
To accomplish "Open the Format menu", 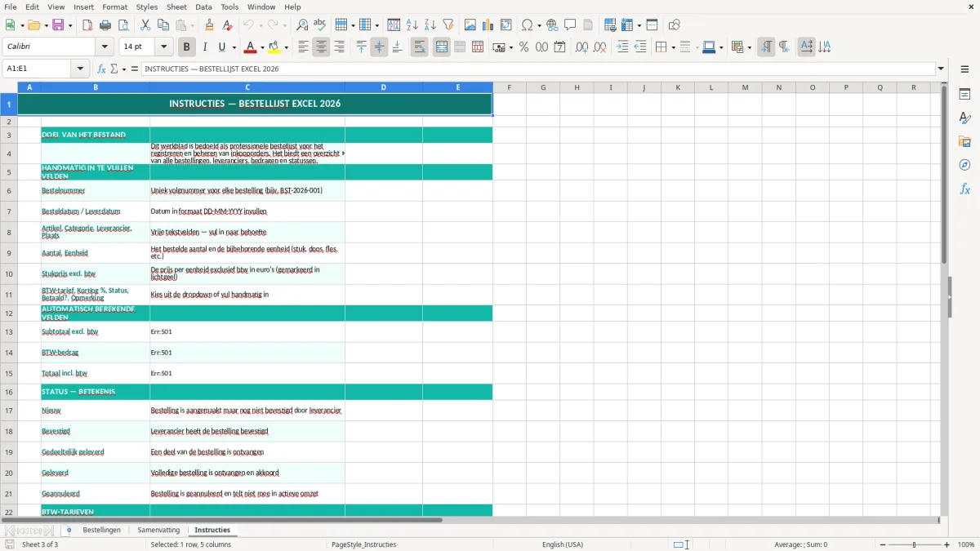I will point(114,7).
